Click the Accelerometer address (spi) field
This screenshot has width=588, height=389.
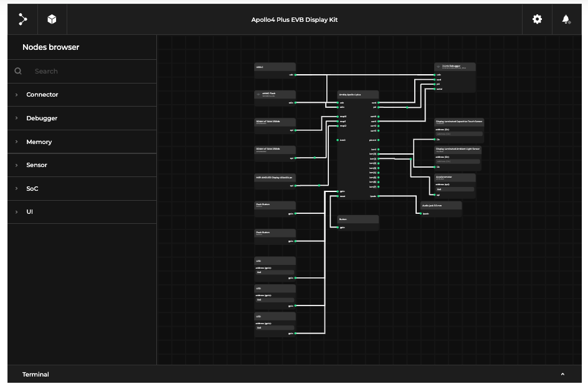[x=455, y=189]
